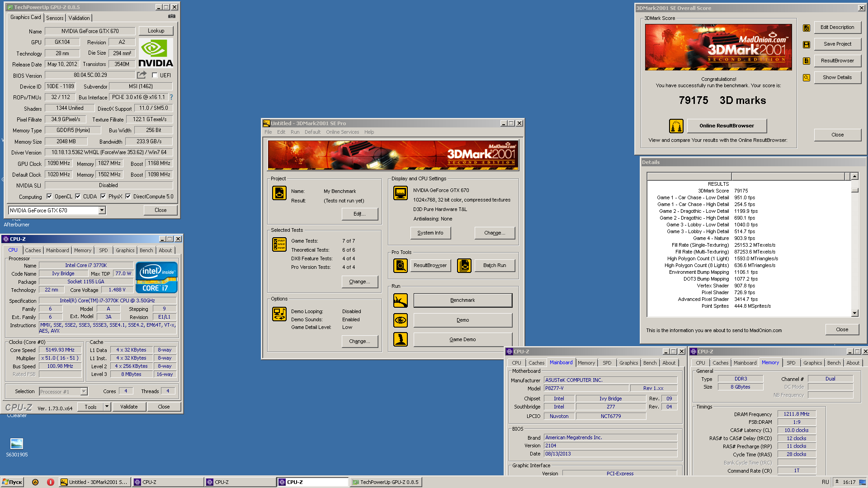Click the Project icon in 3DMark2001
Image resolution: width=868 pixels, height=488 pixels.
point(279,193)
